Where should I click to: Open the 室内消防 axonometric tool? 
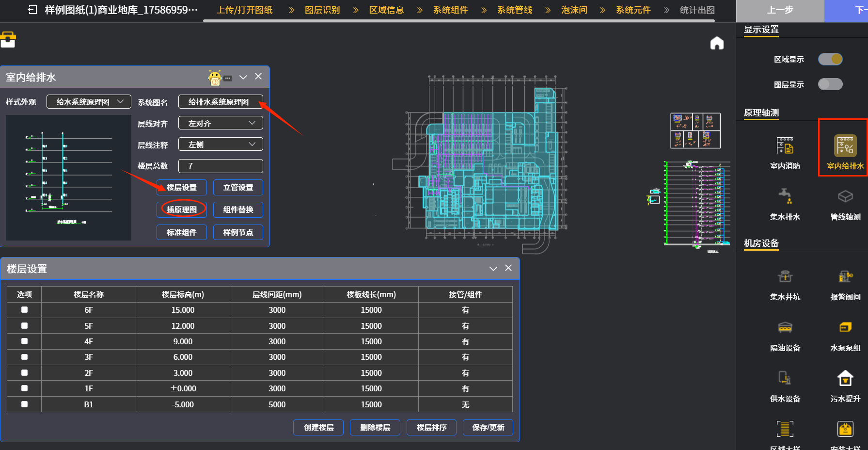pos(785,146)
